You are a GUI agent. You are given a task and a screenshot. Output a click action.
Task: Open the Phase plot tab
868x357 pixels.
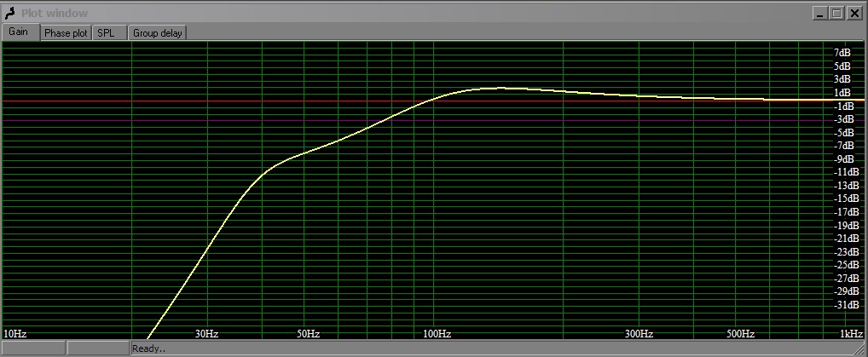(66, 33)
